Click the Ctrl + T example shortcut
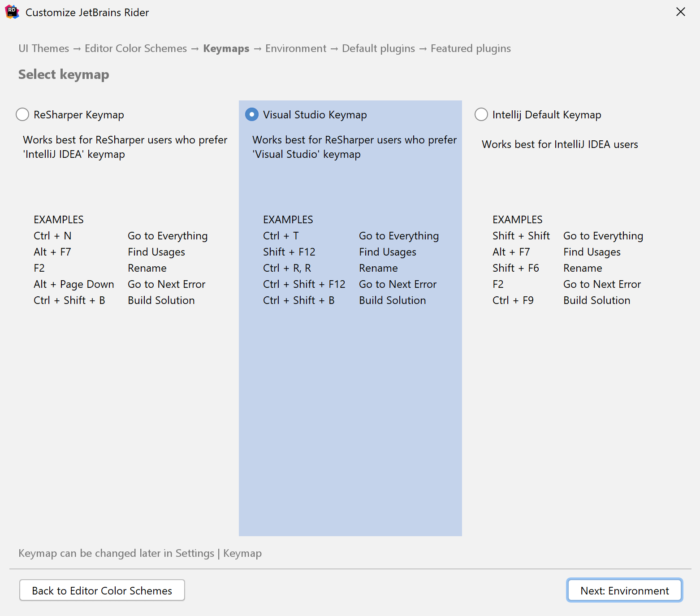 [x=281, y=235]
